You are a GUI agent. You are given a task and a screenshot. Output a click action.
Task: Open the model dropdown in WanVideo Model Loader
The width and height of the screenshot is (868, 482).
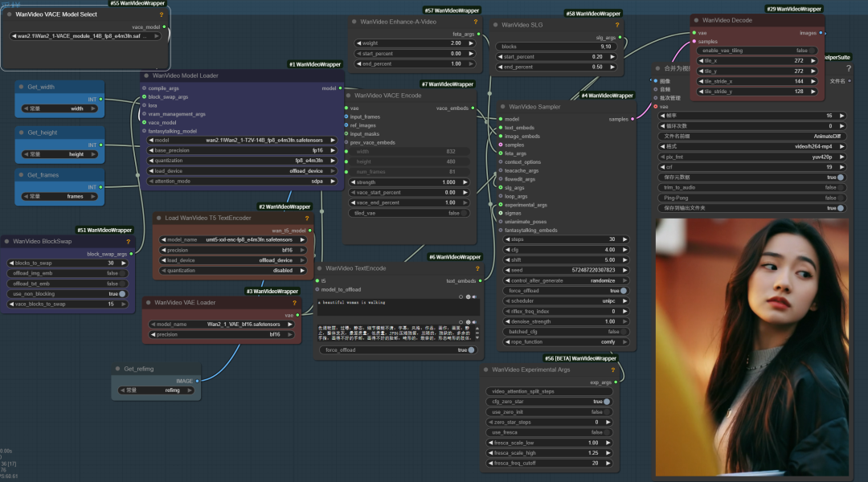click(x=241, y=140)
